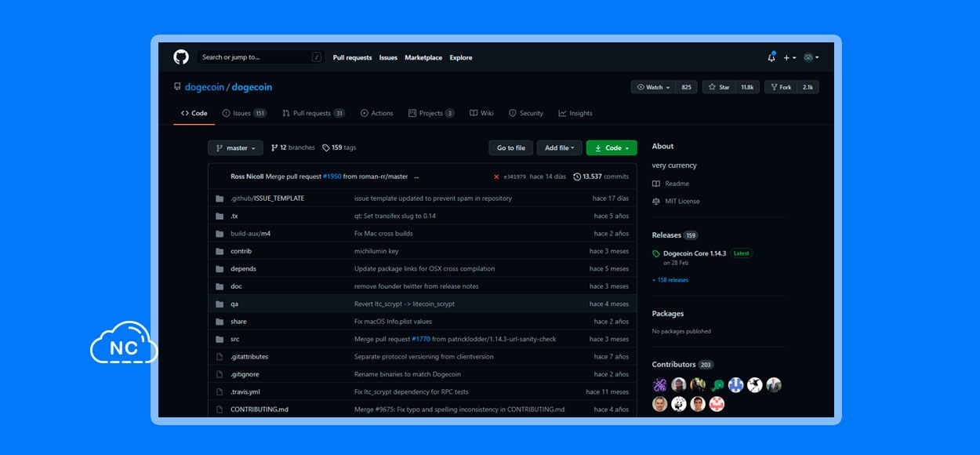The height and width of the screenshot is (455, 980).
Task: View the 12 branches link
Action: point(293,147)
